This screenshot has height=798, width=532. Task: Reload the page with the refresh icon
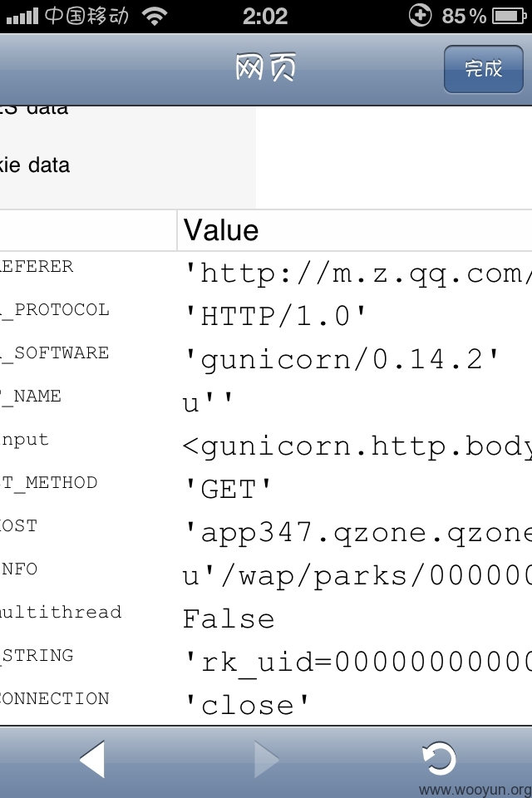coord(439,758)
